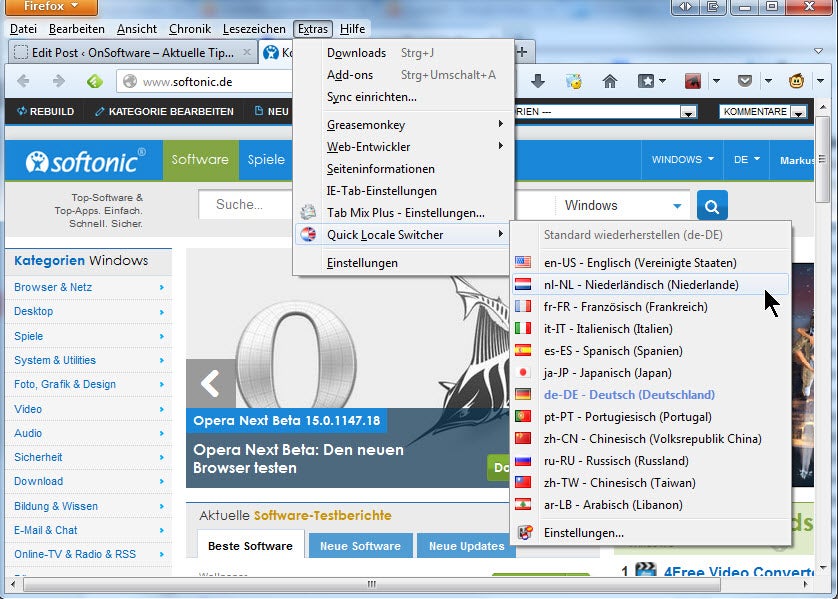This screenshot has width=838, height=599.
Task: Expand the DE language dropdown on Softonic
Action: [x=747, y=160]
